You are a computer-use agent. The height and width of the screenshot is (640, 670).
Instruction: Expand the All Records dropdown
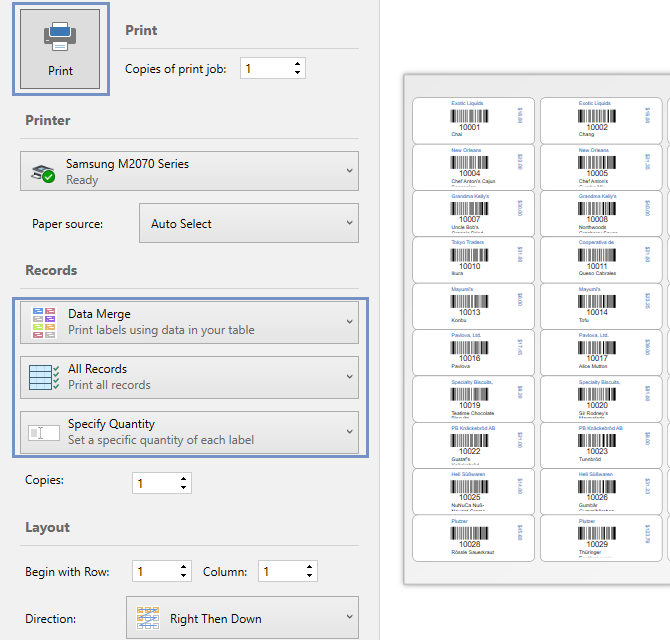pyautogui.click(x=189, y=377)
